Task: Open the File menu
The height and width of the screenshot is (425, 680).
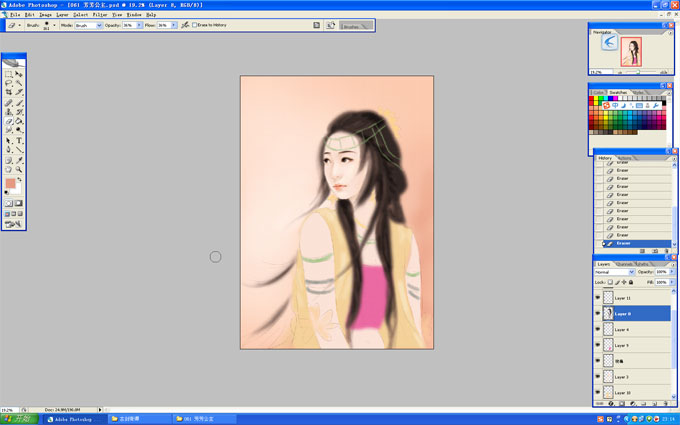Action: (15, 15)
